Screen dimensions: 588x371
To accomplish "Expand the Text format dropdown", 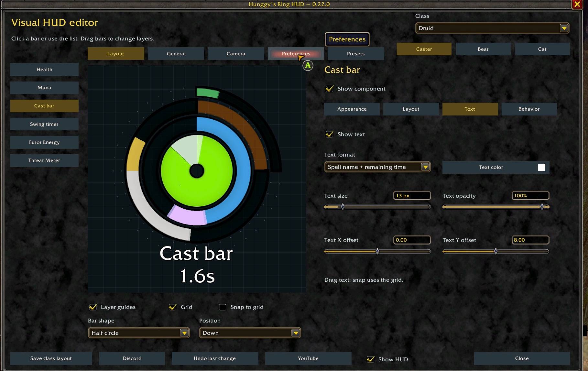I will [377, 167].
